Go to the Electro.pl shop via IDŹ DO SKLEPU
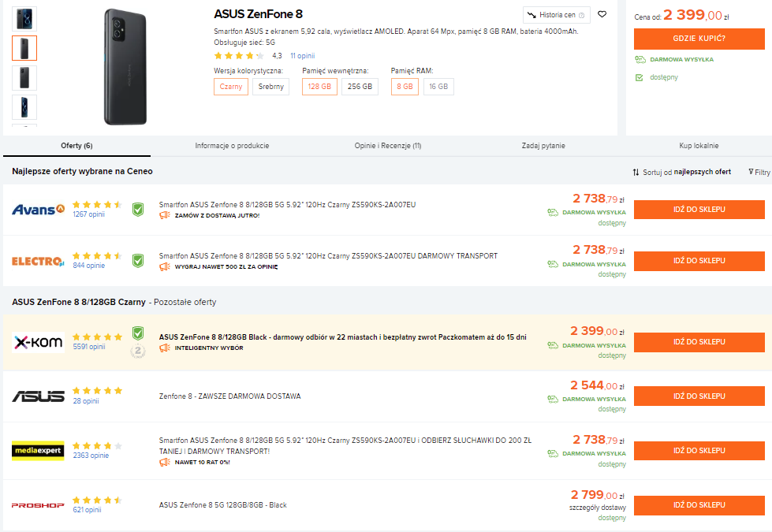This screenshot has height=532, width=772. point(699,261)
